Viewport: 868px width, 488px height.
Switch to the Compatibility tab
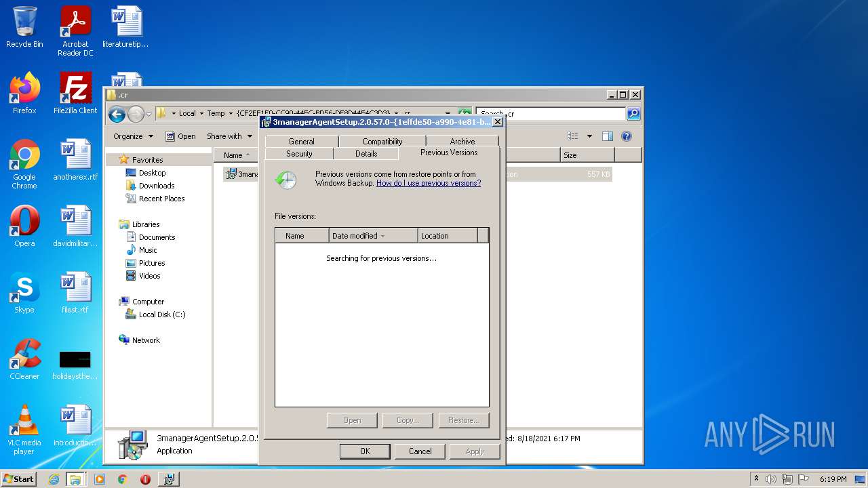pos(382,141)
